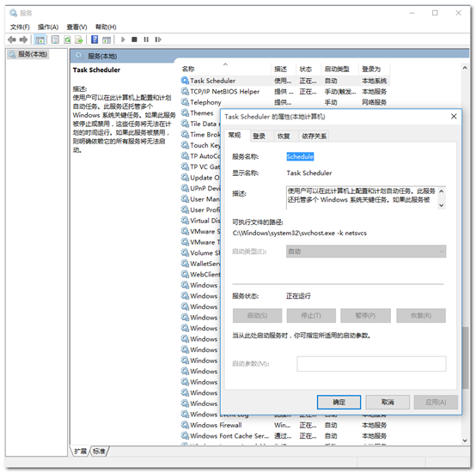Click the Touch Keyboard service gear icon

click(185, 145)
